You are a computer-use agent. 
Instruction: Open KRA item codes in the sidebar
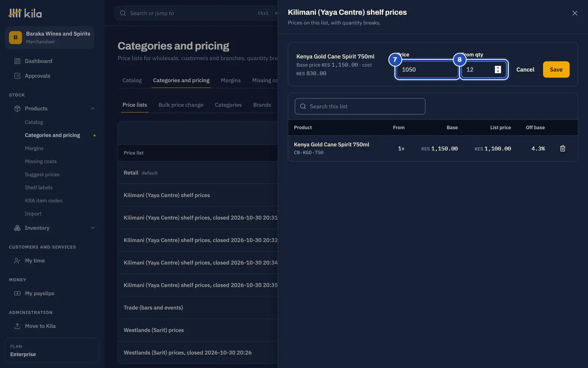[44, 201]
